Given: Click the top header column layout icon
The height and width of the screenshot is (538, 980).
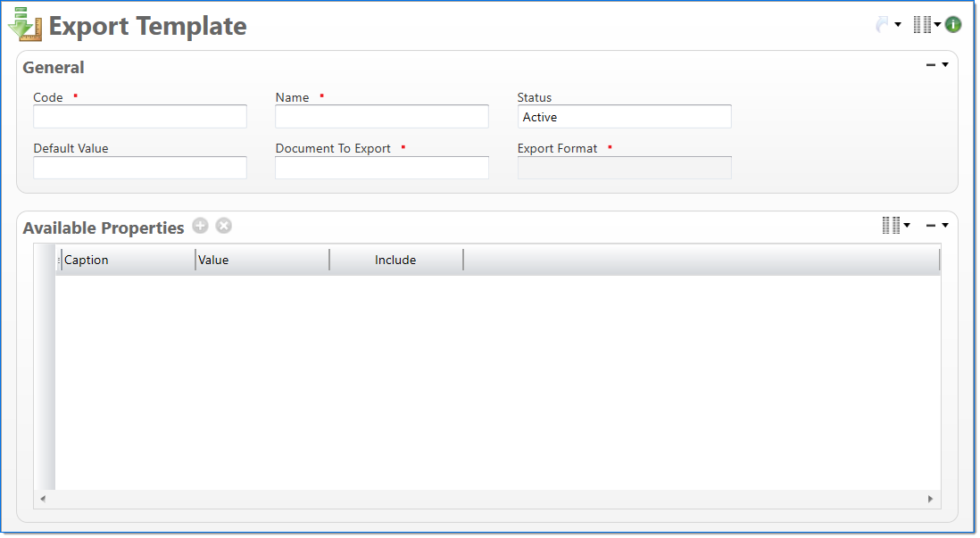Looking at the screenshot, I should [922, 25].
